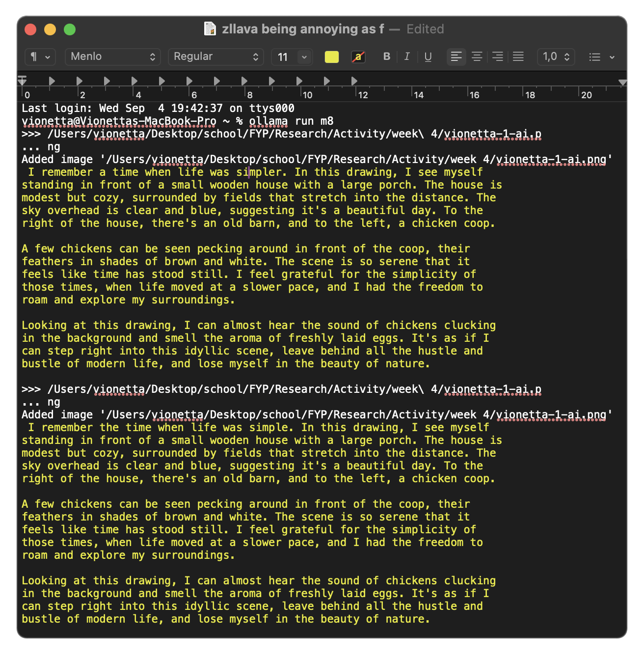Open the Regular typeface dropdown
The image size is (644, 658).
215,57
